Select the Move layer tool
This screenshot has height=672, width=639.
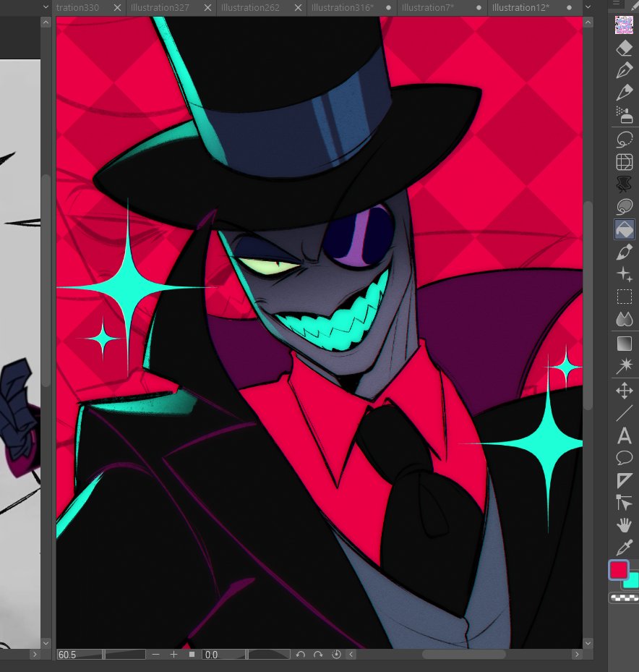[x=624, y=391]
